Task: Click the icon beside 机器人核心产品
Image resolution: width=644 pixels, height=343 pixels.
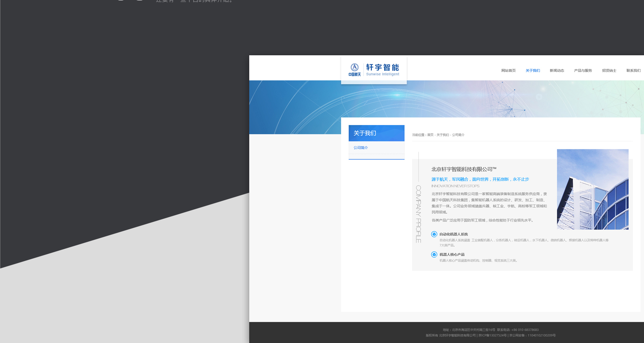Action: (434, 255)
